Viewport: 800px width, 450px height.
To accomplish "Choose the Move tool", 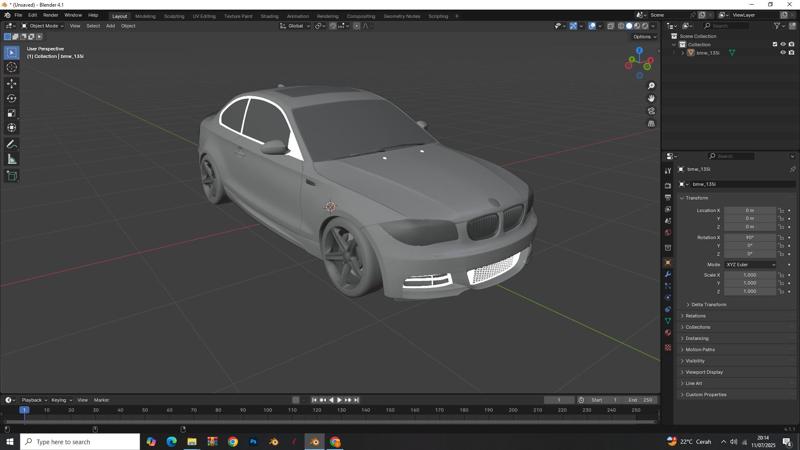I will tap(12, 83).
